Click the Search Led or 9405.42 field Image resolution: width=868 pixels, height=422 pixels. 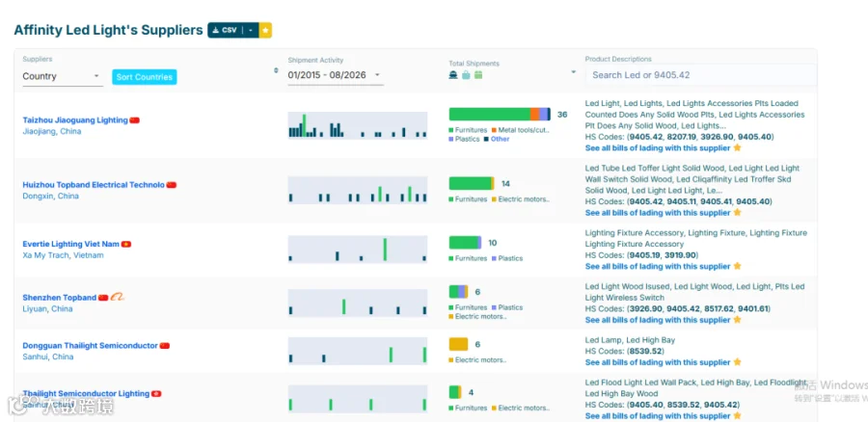click(701, 75)
